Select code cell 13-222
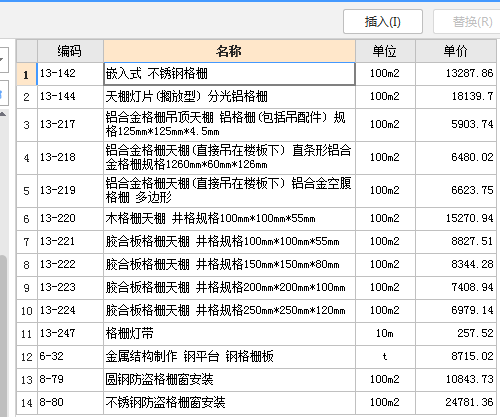The height and width of the screenshot is (417, 500). (70, 265)
